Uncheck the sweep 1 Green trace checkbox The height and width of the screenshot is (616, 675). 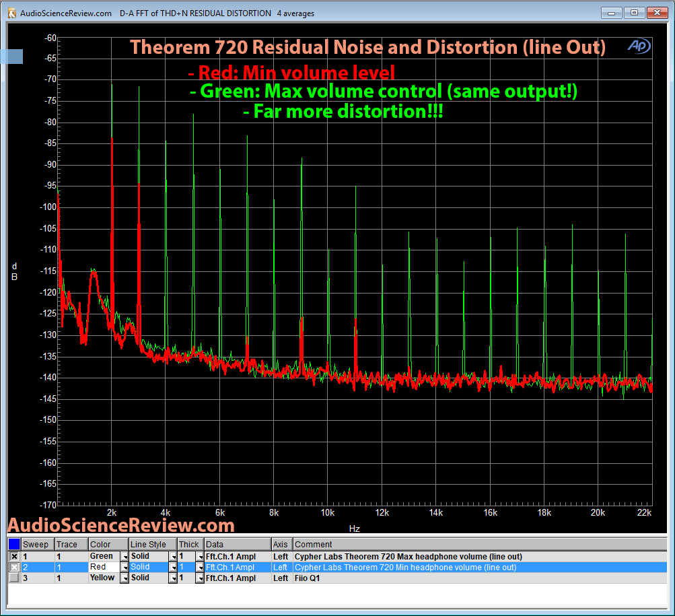(14, 557)
